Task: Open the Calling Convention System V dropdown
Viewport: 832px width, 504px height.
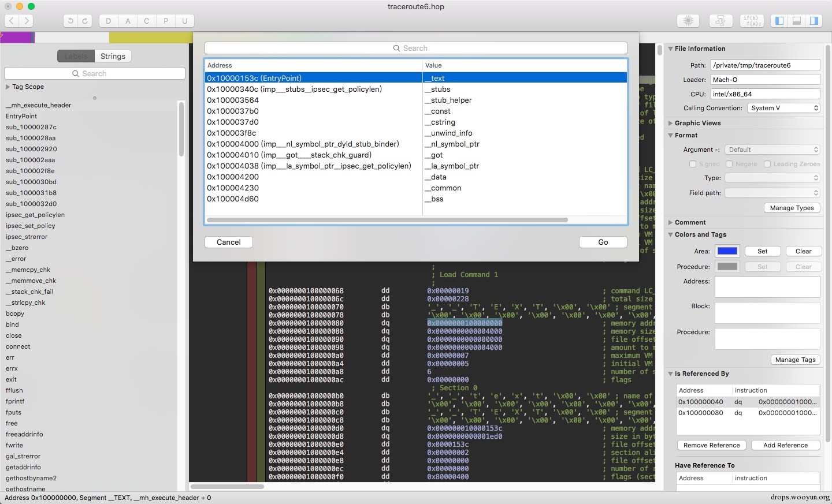Action: coord(783,108)
